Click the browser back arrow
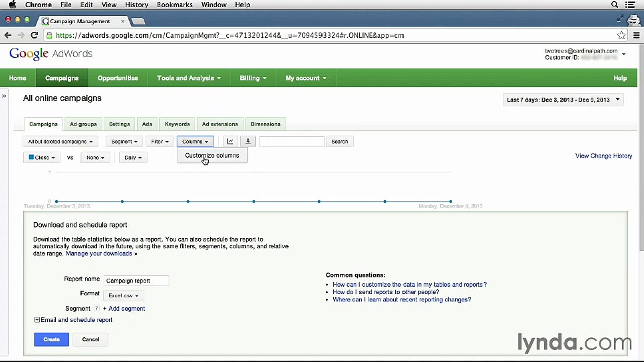Screen dimensions: 644x362 [8, 35]
